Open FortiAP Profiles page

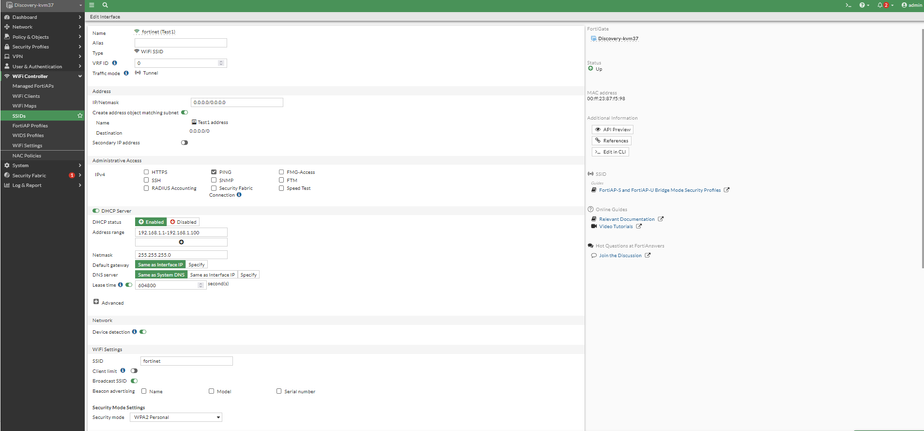(30, 126)
